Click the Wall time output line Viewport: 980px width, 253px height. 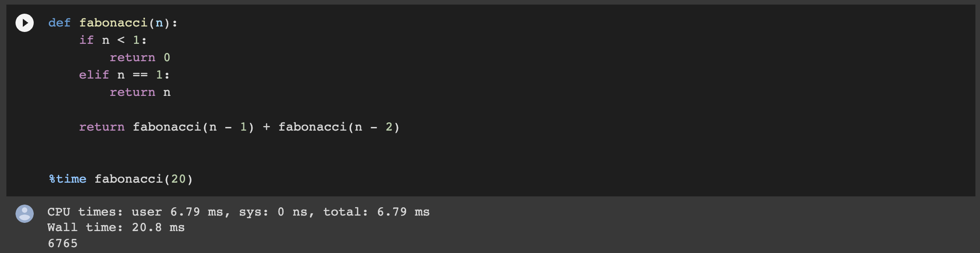tap(116, 227)
